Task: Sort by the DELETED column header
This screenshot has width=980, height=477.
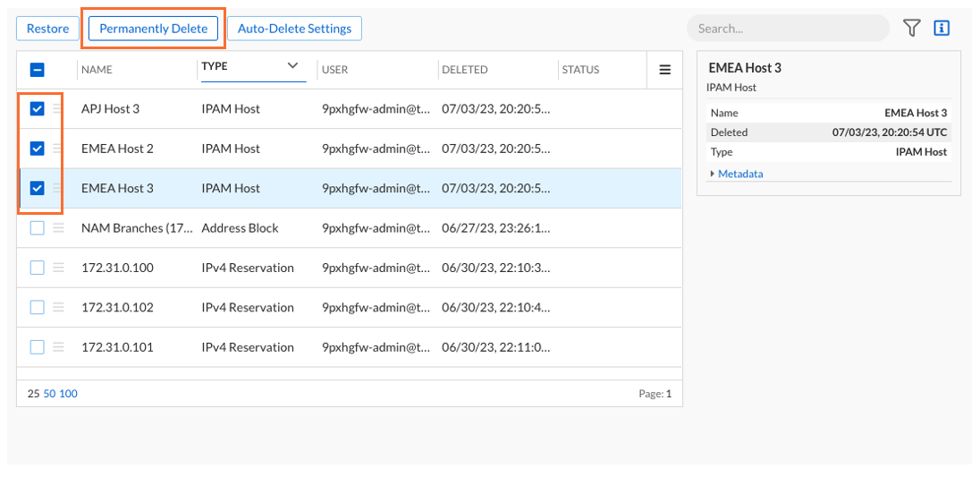Action: point(465,70)
